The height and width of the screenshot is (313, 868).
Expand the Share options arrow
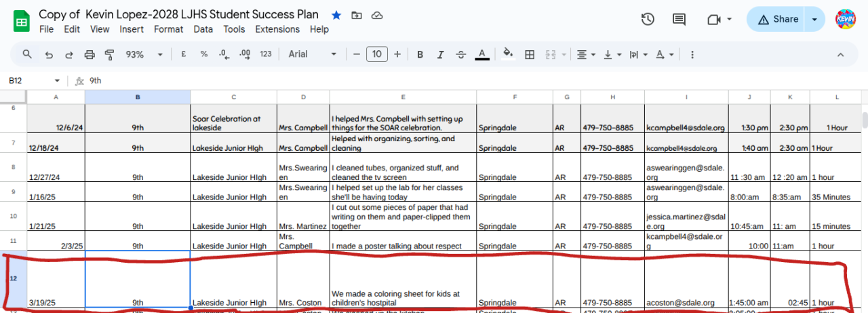pos(815,20)
